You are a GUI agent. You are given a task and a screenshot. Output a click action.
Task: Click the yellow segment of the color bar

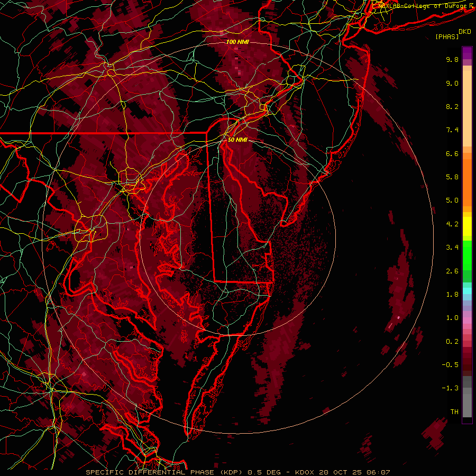pyautogui.click(x=467, y=226)
